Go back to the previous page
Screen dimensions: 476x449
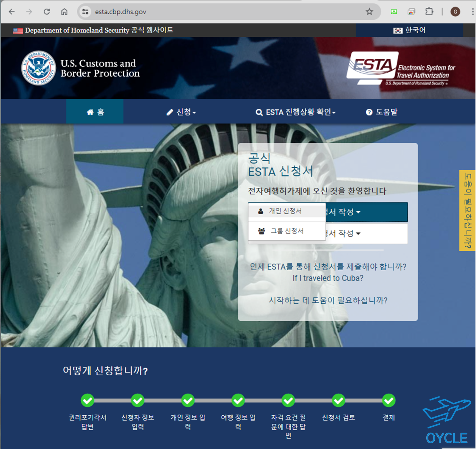[x=12, y=12]
